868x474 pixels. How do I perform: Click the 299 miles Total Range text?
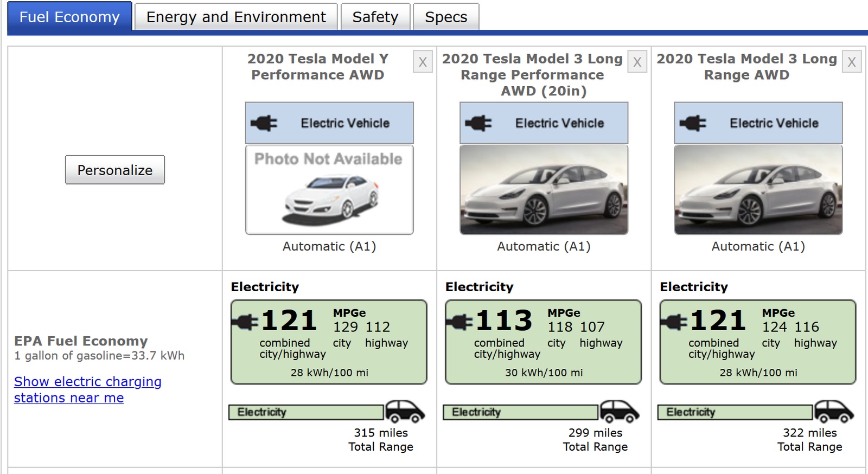595,440
